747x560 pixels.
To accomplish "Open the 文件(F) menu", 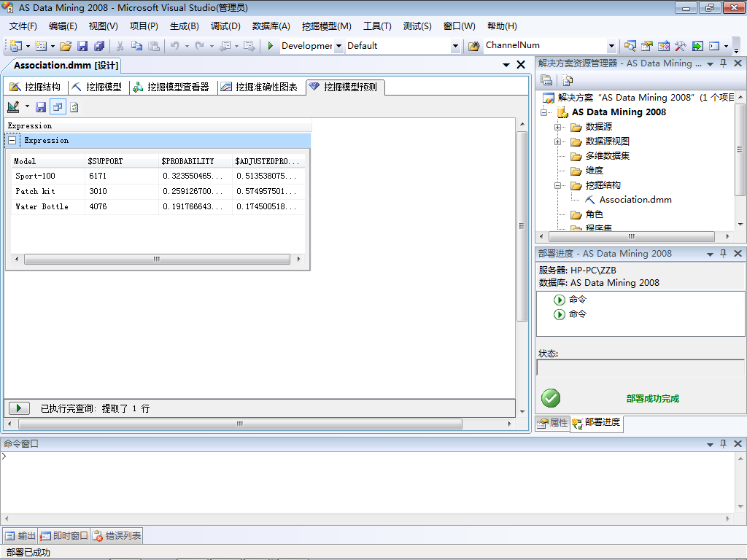I will pos(23,26).
